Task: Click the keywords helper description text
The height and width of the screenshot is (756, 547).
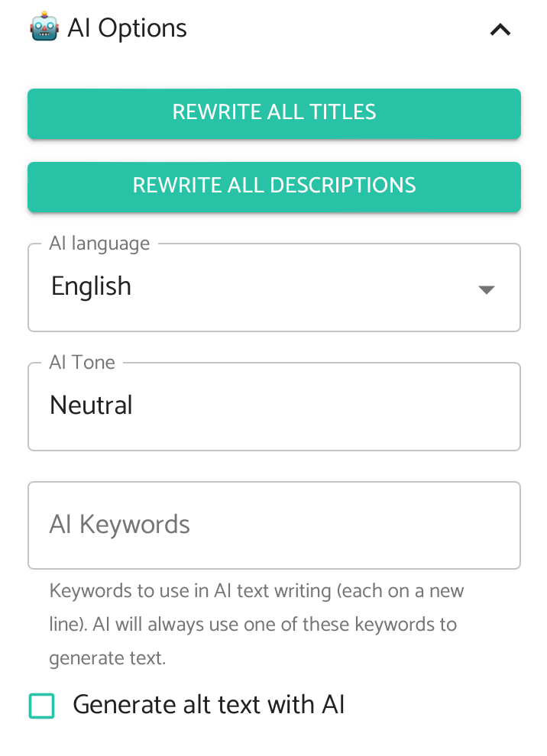Action: [257, 625]
